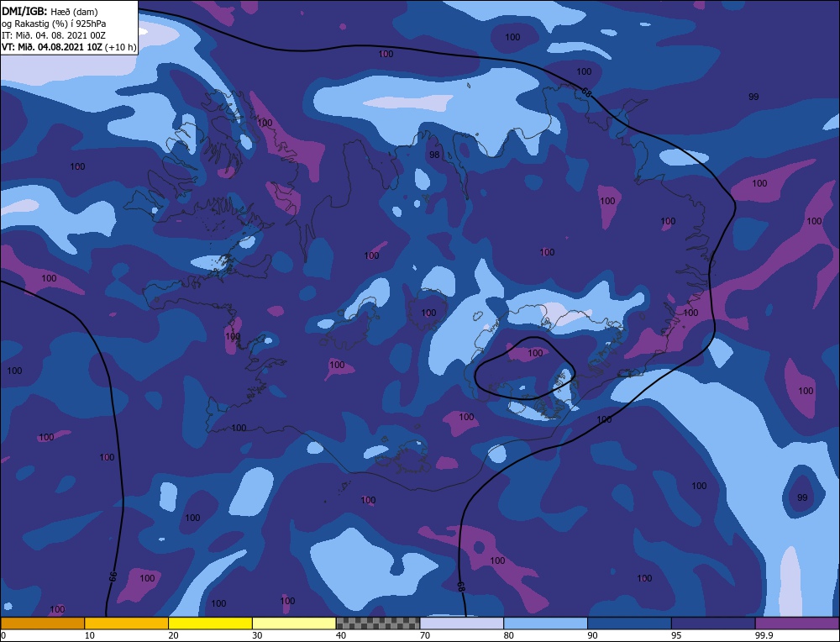Click the light blue 80–90 legend swatch

pos(545,623)
